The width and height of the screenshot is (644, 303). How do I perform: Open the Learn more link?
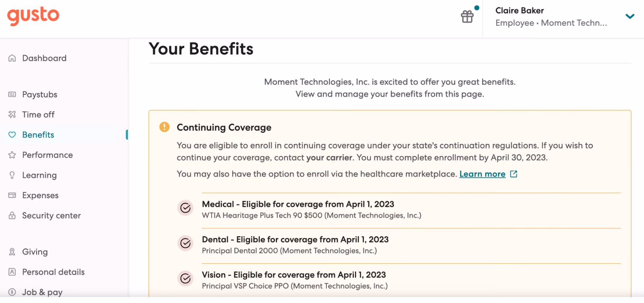[x=482, y=174]
